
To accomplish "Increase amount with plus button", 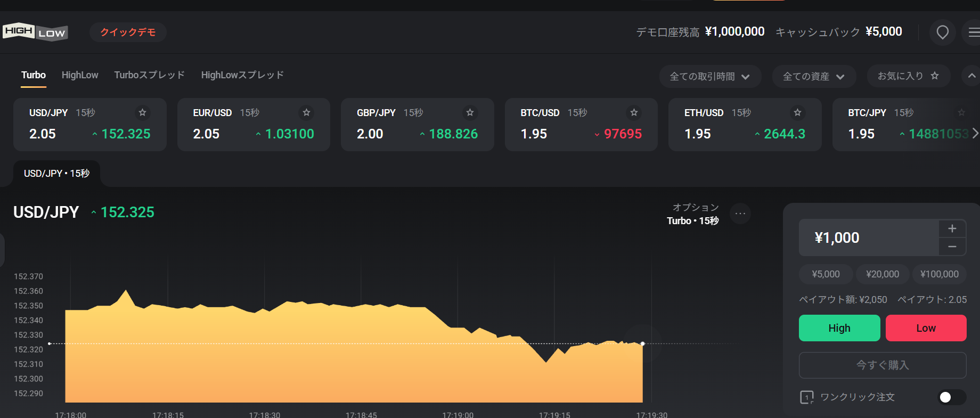I will tap(952, 228).
